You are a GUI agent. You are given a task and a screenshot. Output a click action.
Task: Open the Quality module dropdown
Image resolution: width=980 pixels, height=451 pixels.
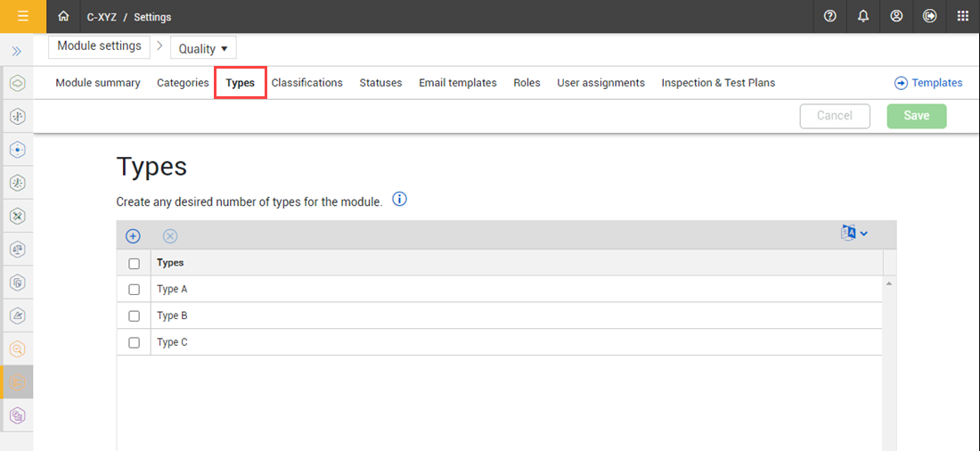[203, 49]
